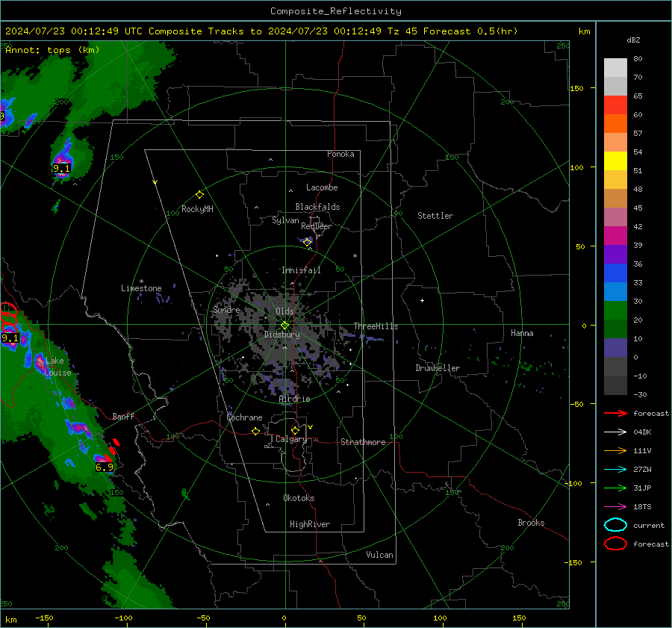672x628 pixels.
Task: Click the Brooks town label
Action: click(531, 523)
